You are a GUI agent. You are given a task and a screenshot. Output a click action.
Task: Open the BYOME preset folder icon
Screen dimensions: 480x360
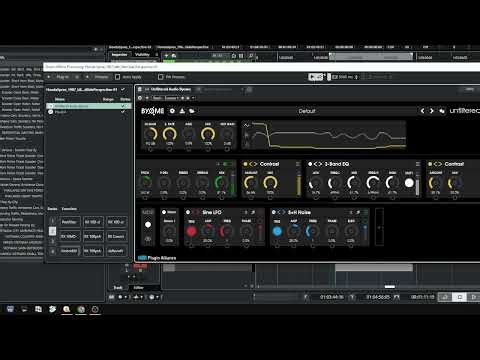pyautogui.click(x=192, y=111)
